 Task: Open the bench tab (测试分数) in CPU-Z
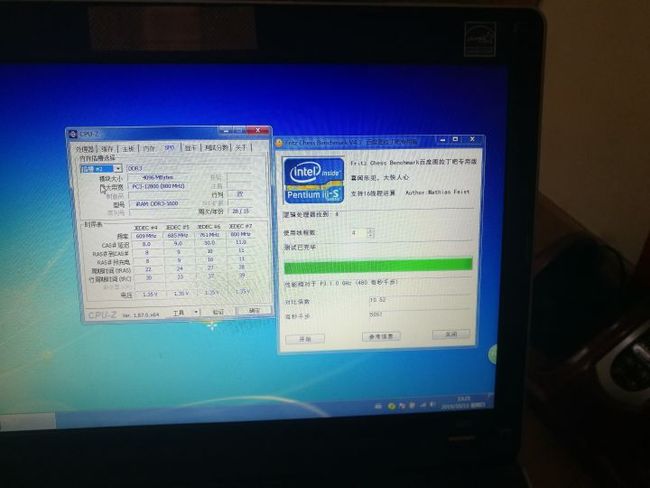(x=216, y=147)
